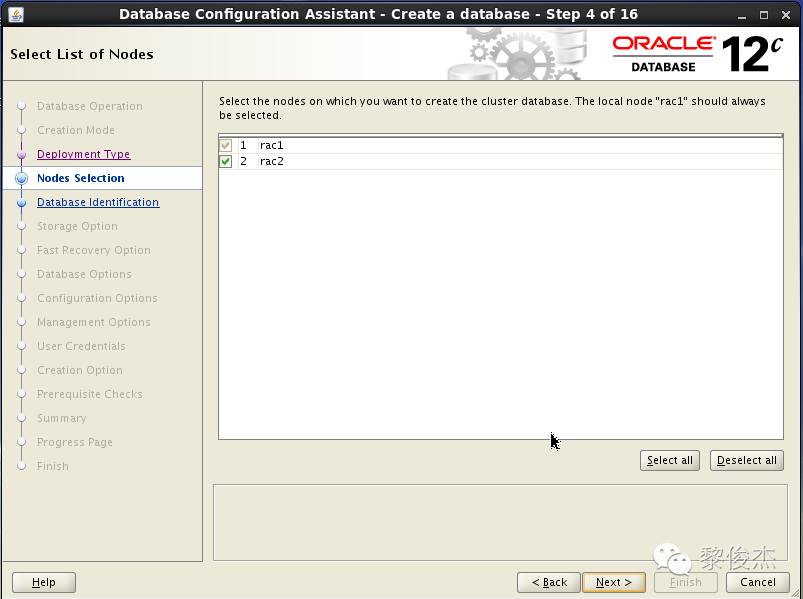Cancel the database creation wizard
This screenshot has height=599, width=803.
757,582
